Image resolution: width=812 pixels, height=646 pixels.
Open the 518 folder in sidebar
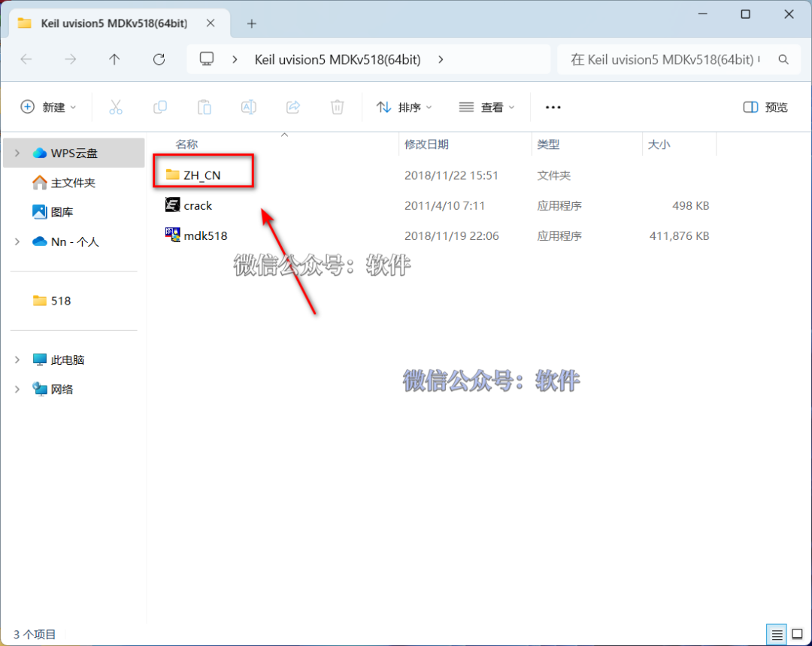point(52,301)
